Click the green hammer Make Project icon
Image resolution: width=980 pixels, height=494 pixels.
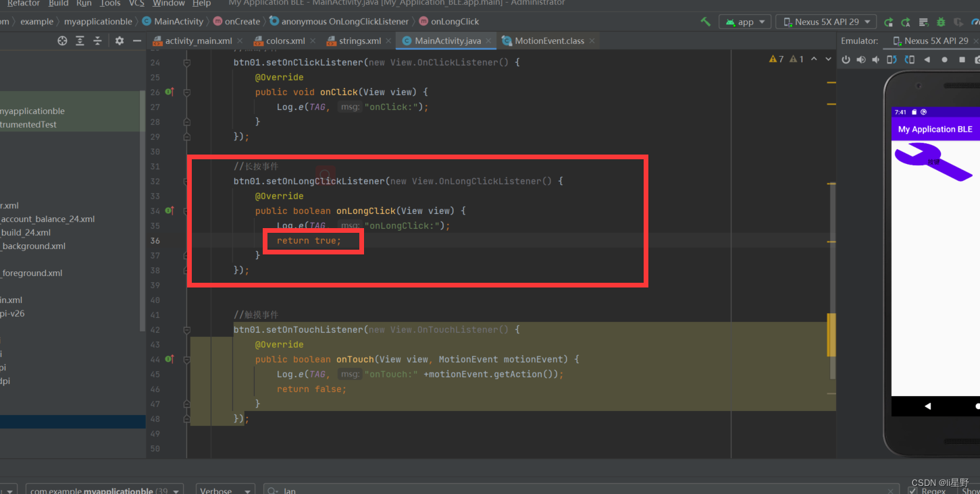tap(705, 22)
